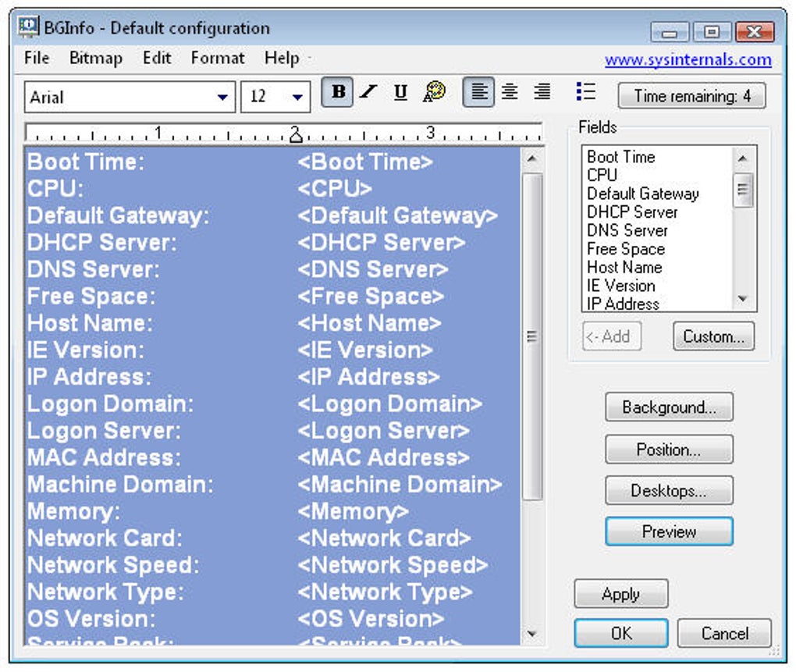796x672 pixels.
Task: Select Host Name in Fields list
Action: 624,267
